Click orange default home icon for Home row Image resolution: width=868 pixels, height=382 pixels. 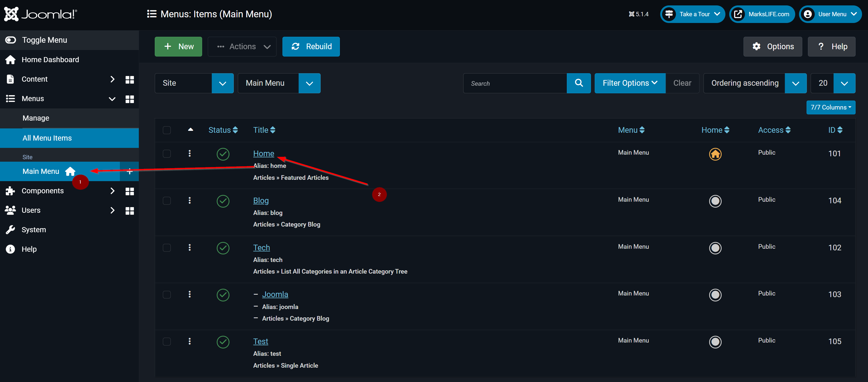point(715,154)
